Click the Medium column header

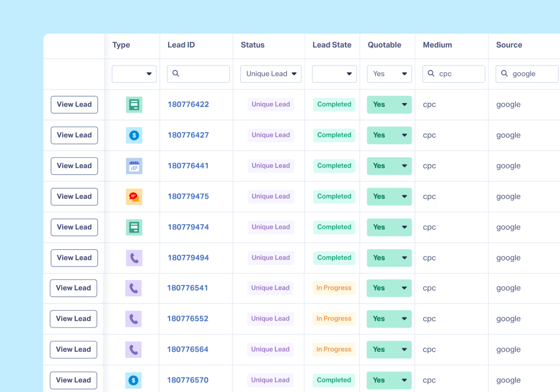click(437, 45)
